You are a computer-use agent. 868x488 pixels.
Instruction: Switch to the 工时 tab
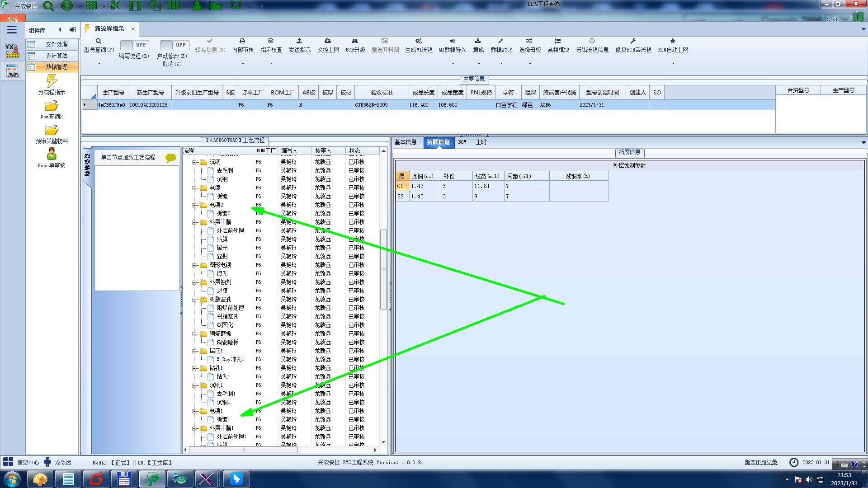pos(481,142)
